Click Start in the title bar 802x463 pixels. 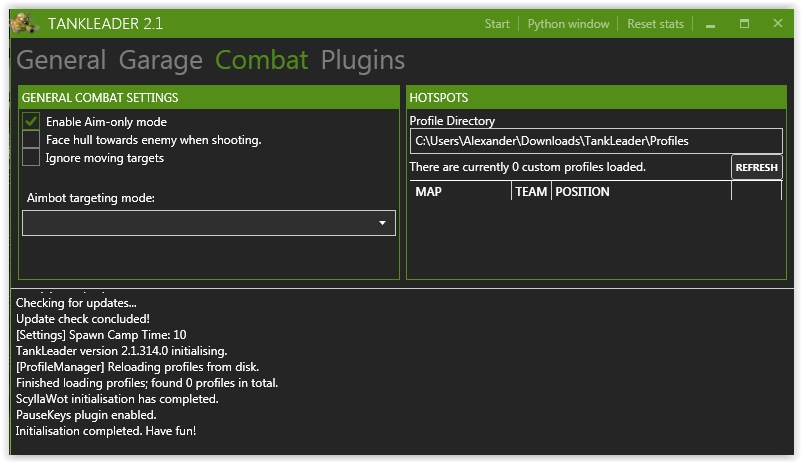coord(497,24)
